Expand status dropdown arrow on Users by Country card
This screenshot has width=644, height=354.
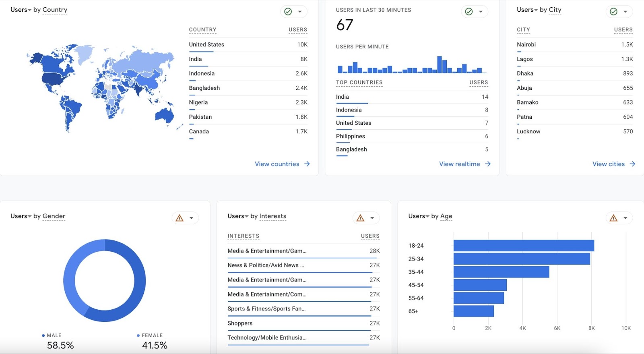tap(300, 12)
